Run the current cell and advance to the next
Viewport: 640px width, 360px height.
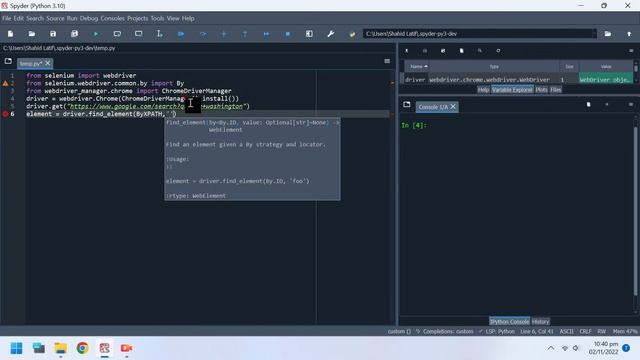coord(138,34)
